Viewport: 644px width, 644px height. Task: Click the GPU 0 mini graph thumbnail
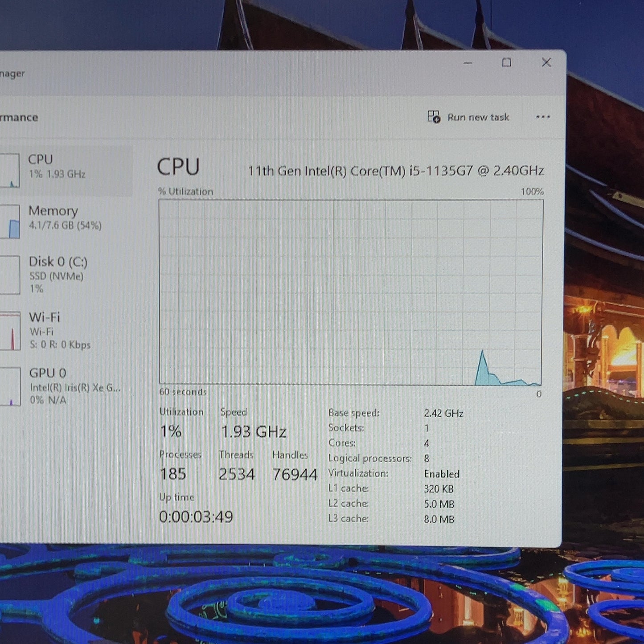[x=10, y=386]
